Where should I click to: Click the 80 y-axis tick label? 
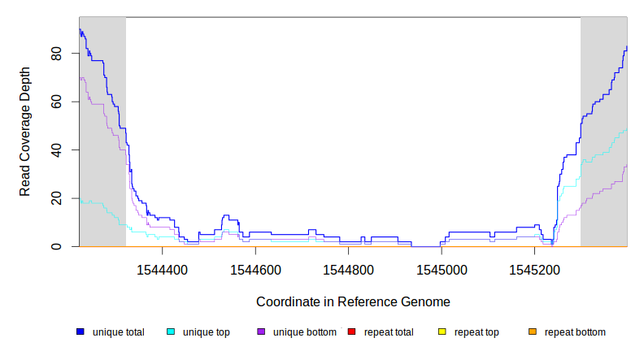click(x=58, y=53)
